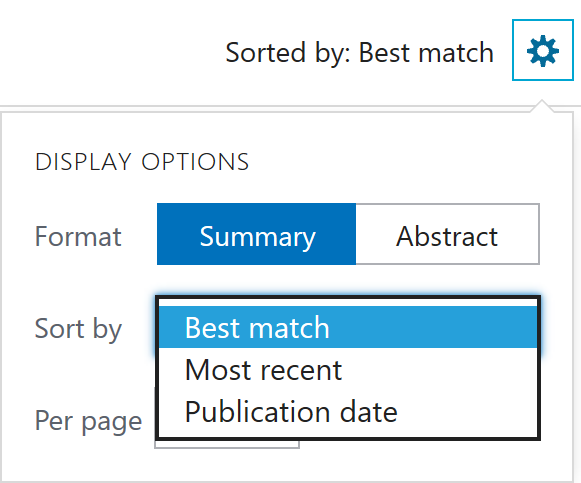Click the Format label
The width and height of the screenshot is (581, 483).
click(x=78, y=236)
